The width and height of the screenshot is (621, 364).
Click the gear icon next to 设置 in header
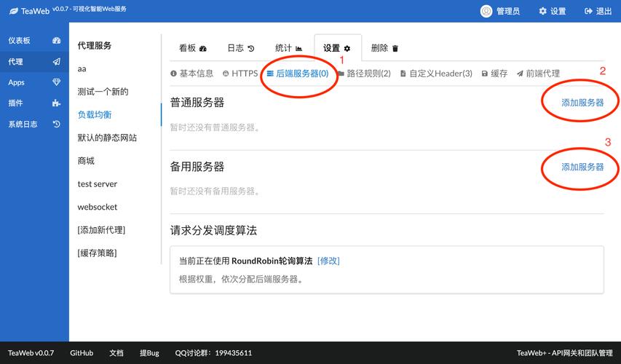coord(542,11)
